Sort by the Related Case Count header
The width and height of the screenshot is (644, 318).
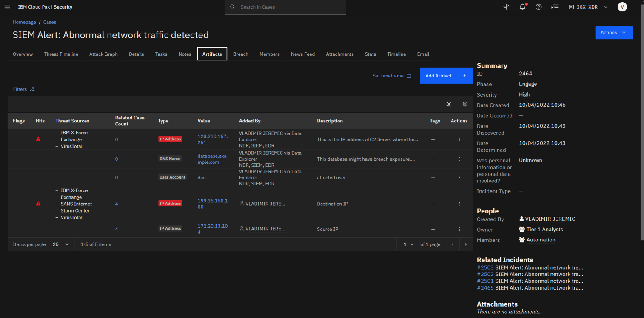point(130,121)
